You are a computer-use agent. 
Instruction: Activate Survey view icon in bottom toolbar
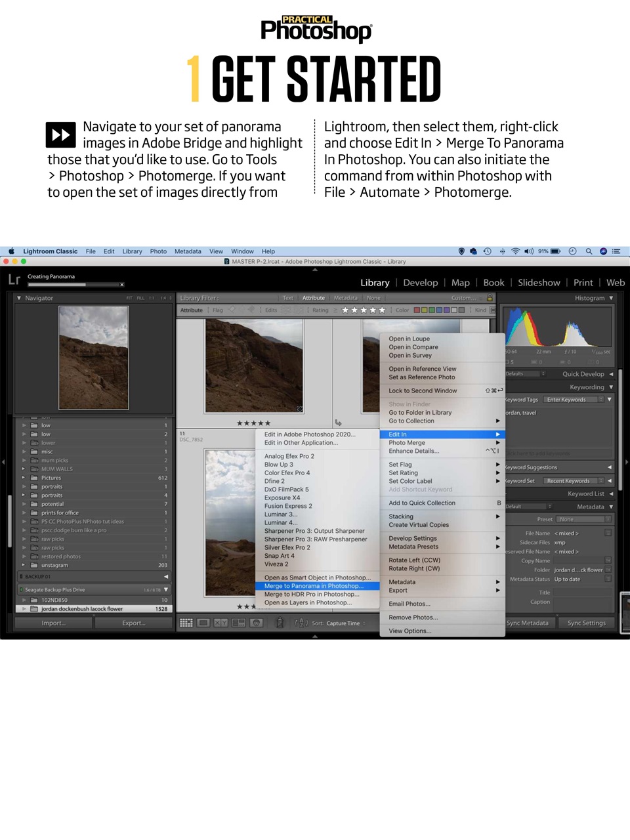click(238, 622)
